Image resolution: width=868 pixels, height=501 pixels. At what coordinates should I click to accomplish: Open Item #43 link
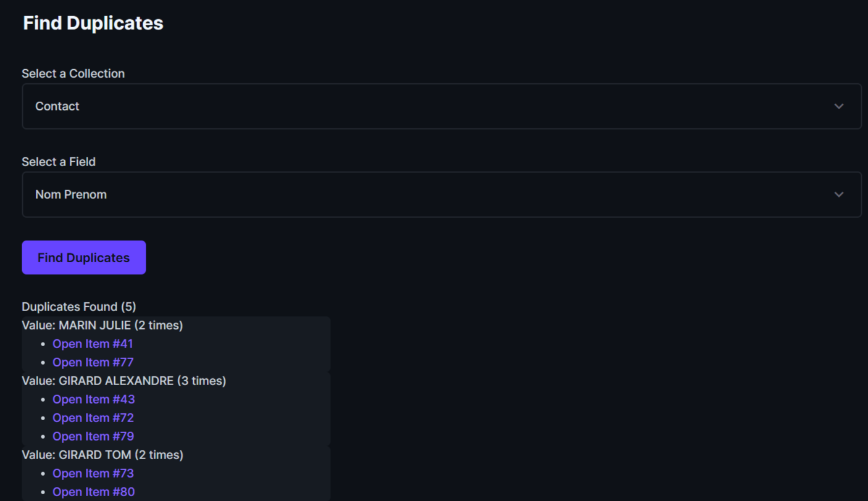(93, 399)
